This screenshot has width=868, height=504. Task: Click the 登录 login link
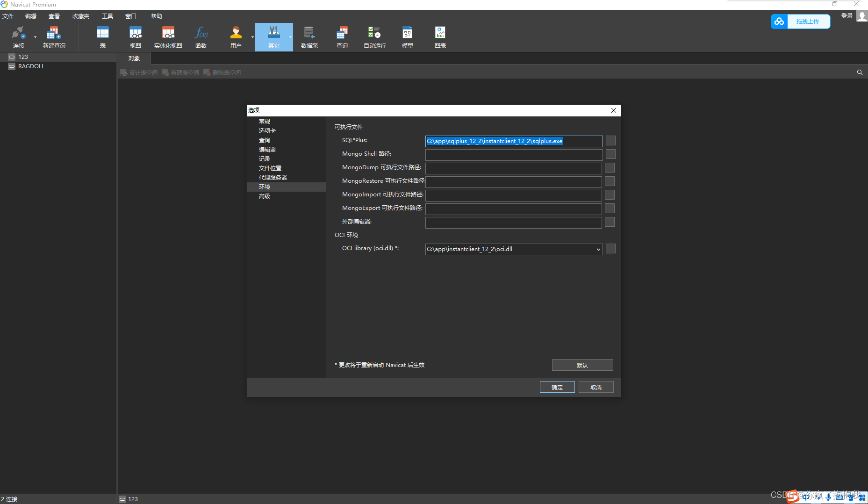coord(847,16)
